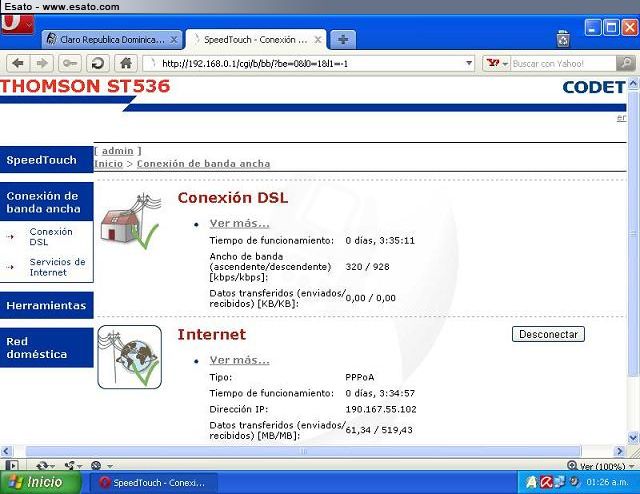Viewport: 640px width, 494px height.
Task: Open Ver más under Internet
Action: point(240,360)
